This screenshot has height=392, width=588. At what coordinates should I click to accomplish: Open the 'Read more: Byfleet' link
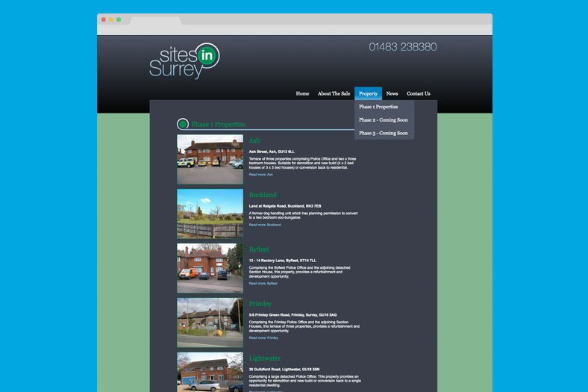[x=263, y=284]
